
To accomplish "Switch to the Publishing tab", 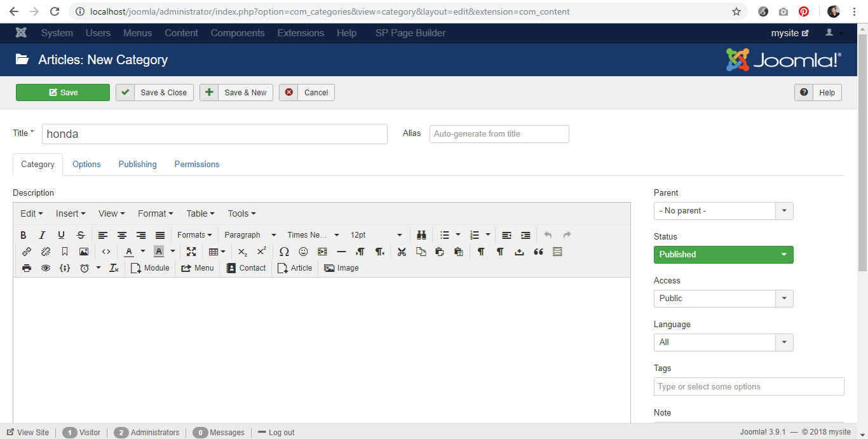I will coord(137,164).
